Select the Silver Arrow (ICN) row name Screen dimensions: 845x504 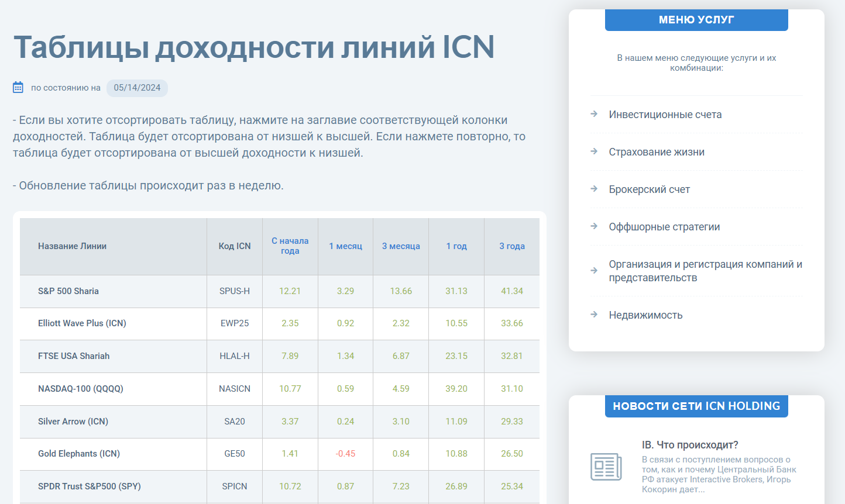point(73,422)
